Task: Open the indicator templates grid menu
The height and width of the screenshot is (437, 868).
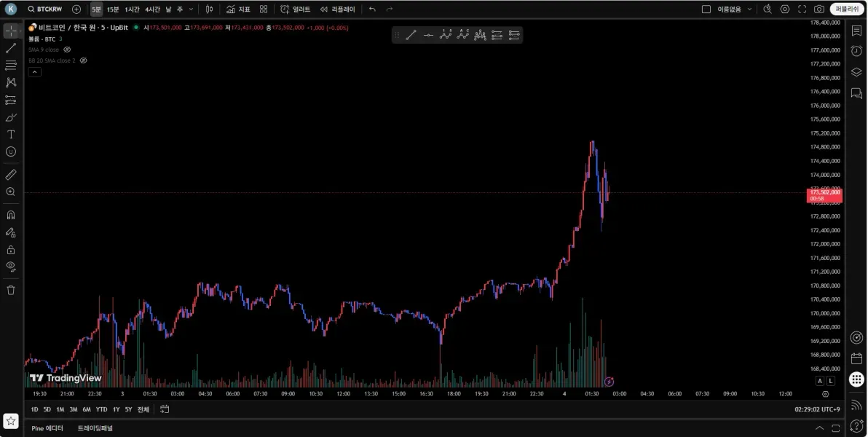Action: [264, 9]
